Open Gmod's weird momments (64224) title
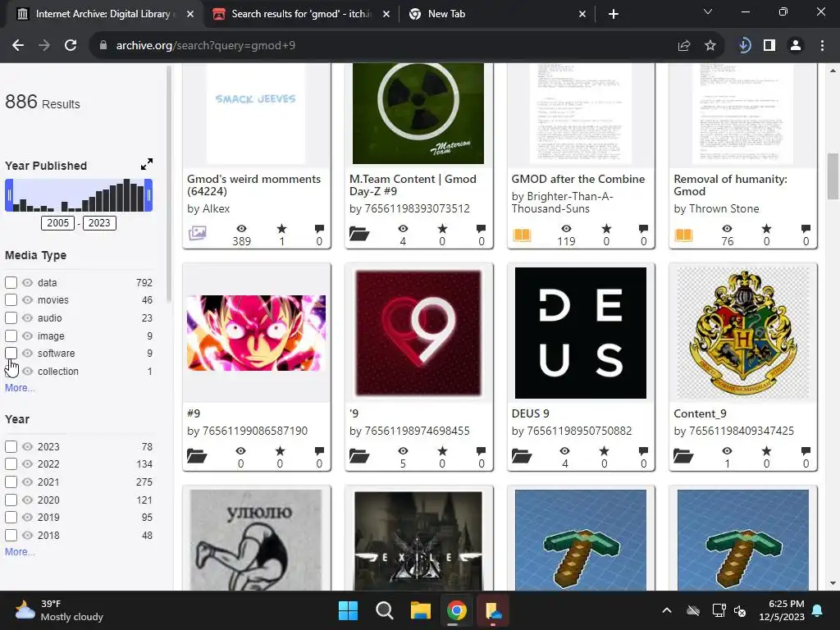The width and height of the screenshot is (840, 630). tap(254, 185)
